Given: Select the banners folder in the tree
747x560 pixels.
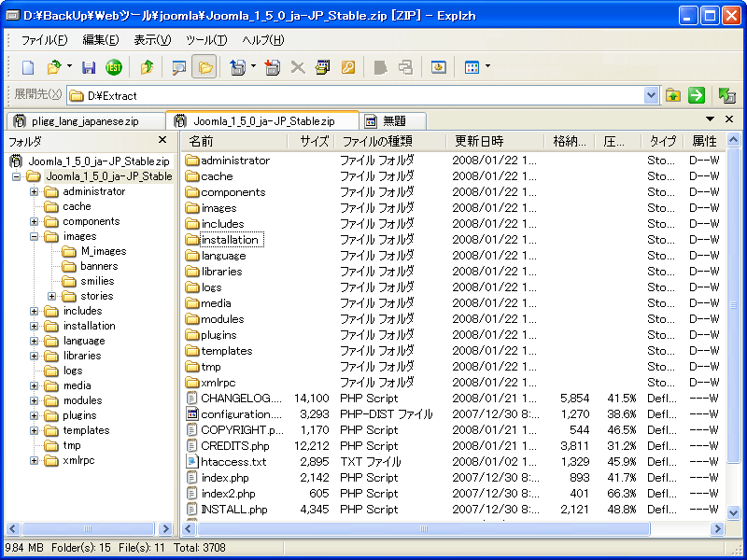Looking at the screenshot, I should [99, 266].
